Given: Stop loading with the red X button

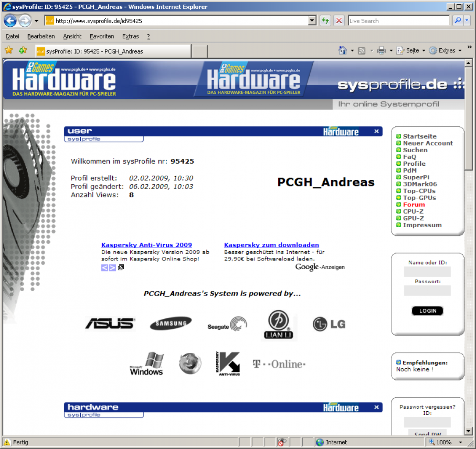Looking at the screenshot, I should pyautogui.click(x=339, y=21).
